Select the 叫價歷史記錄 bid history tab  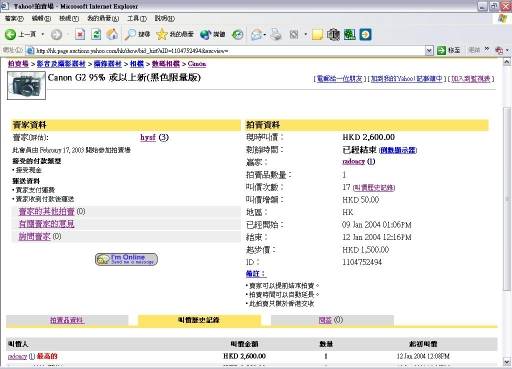pyautogui.click(x=199, y=320)
